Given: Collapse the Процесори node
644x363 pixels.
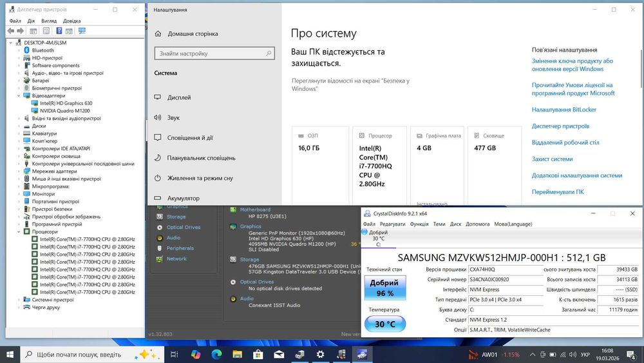Looking at the screenshot, I should click(x=19, y=232).
